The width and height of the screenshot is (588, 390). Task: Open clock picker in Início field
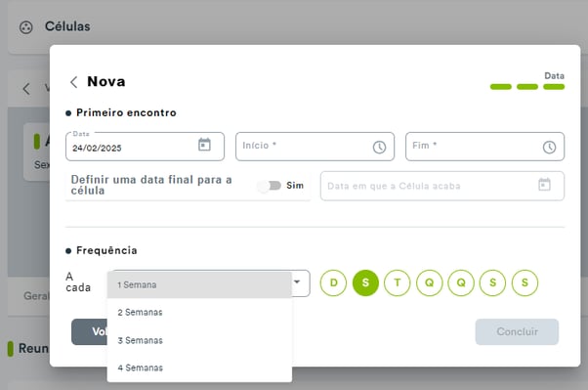379,148
